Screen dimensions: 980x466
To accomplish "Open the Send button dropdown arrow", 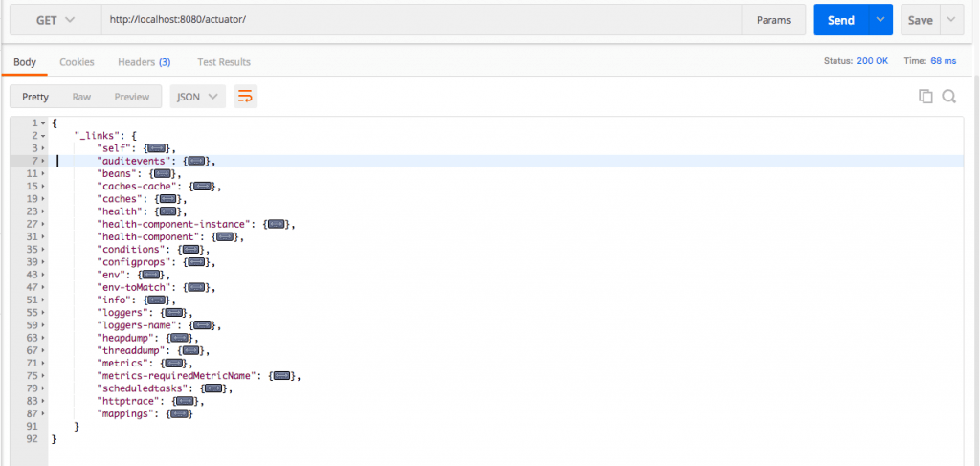I will pyautogui.click(x=880, y=20).
